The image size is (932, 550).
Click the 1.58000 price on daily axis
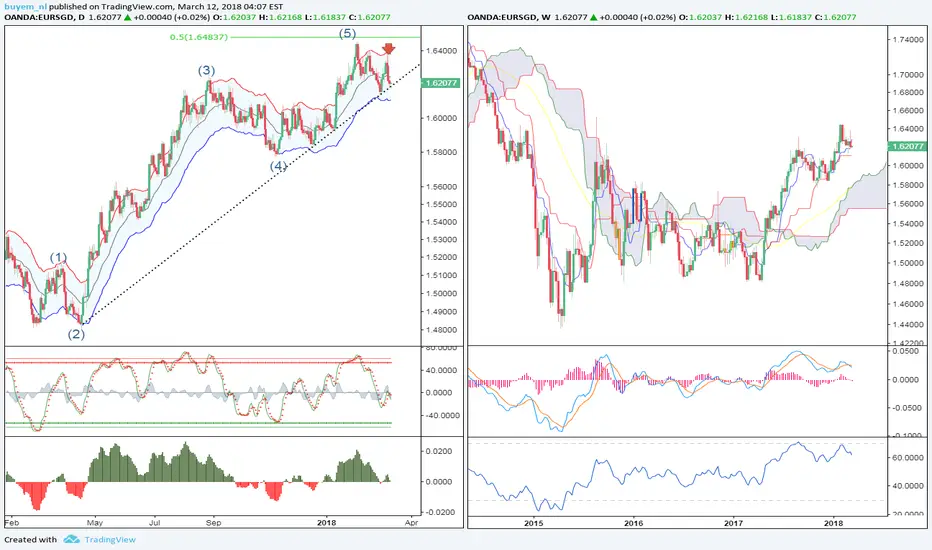[x=443, y=152]
